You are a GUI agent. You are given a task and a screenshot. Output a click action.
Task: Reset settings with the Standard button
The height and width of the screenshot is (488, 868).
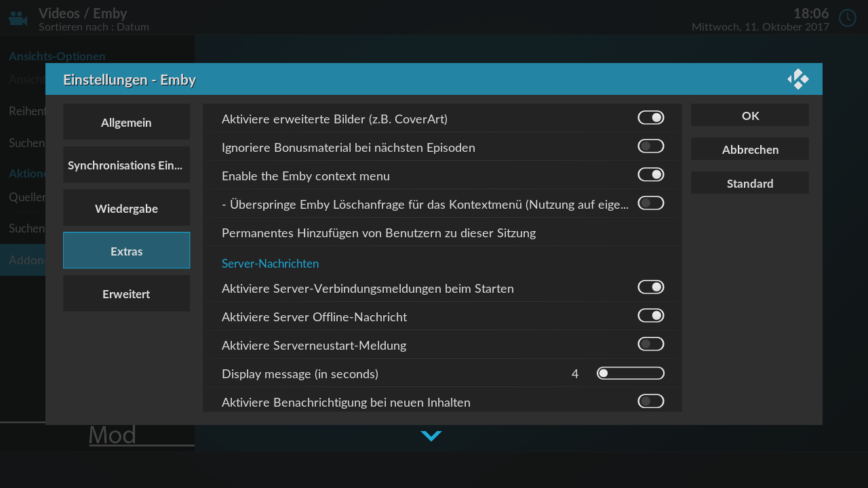[x=750, y=183]
